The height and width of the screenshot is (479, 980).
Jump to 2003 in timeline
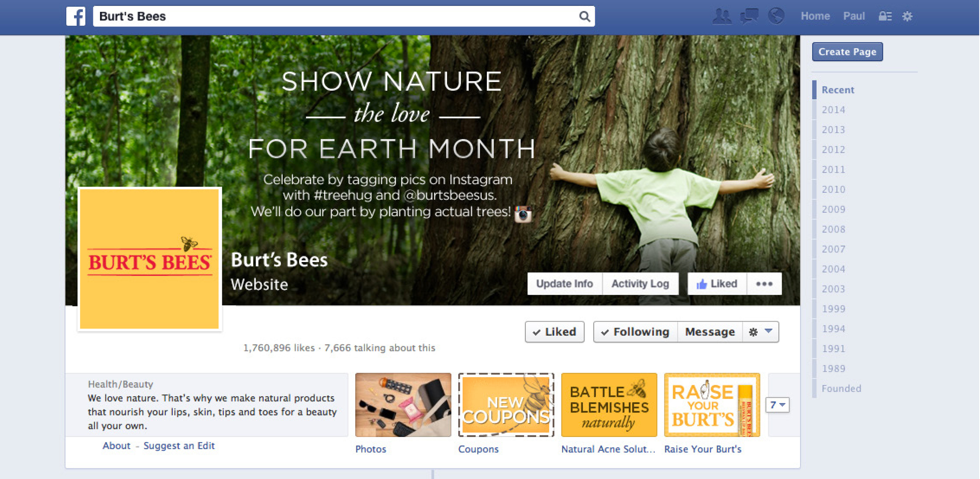tap(833, 289)
